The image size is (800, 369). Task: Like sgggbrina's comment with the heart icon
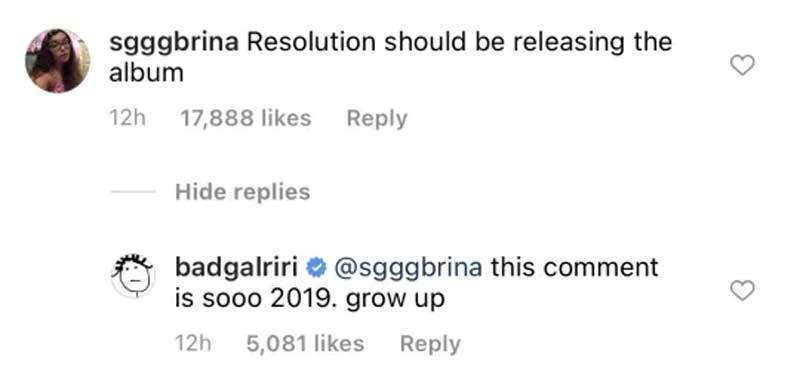(x=742, y=65)
